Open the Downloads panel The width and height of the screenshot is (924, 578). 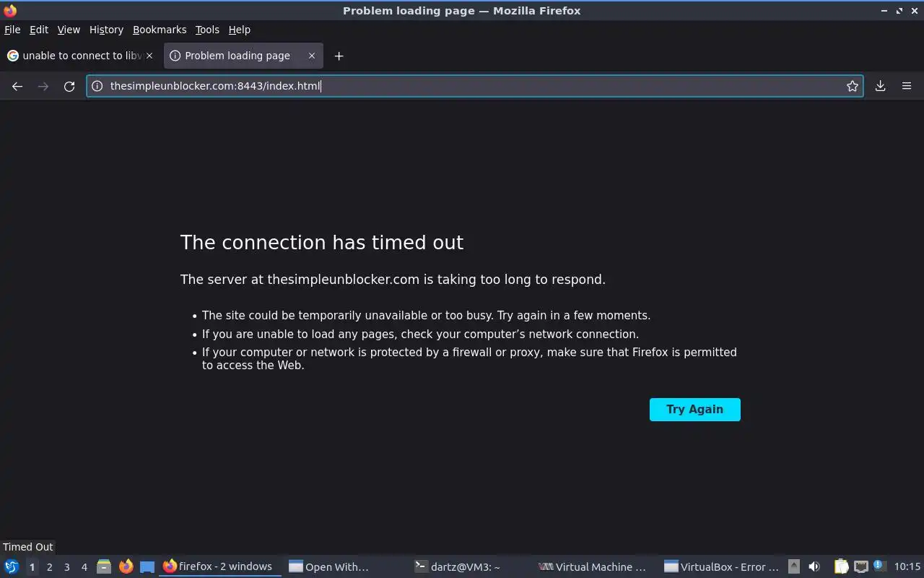pos(881,86)
